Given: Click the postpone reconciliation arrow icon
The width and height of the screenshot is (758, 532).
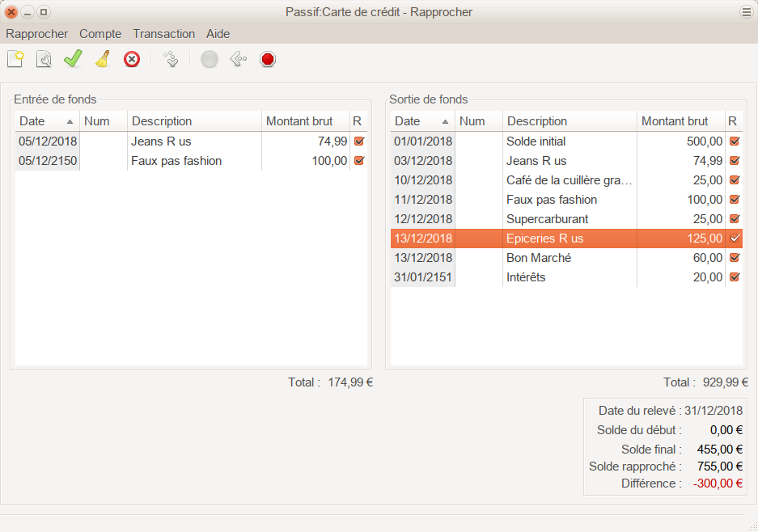Looking at the screenshot, I should [238, 59].
